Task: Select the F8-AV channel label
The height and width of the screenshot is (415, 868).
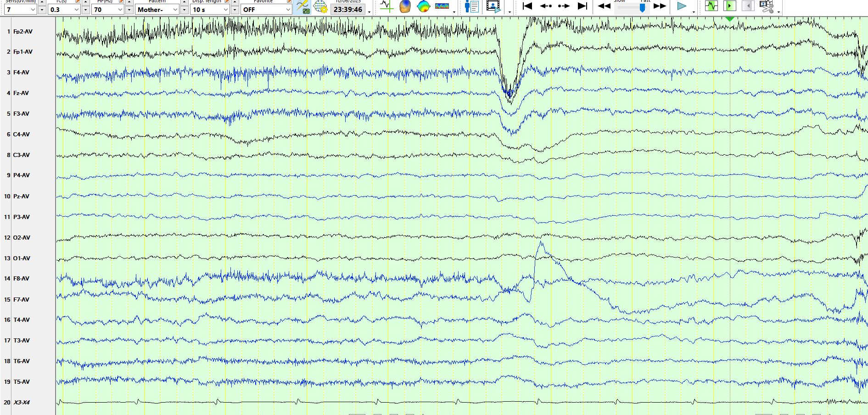Action: (21, 279)
